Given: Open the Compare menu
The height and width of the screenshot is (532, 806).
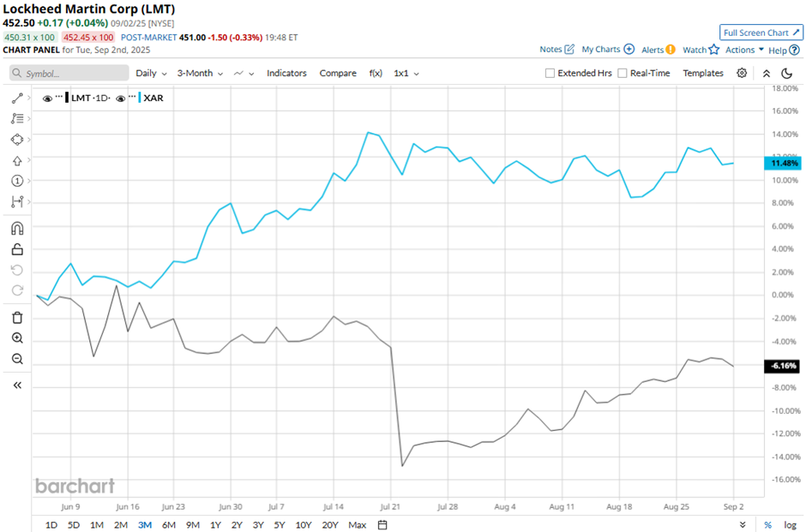Looking at the screenshot, I should coord(338,73).
